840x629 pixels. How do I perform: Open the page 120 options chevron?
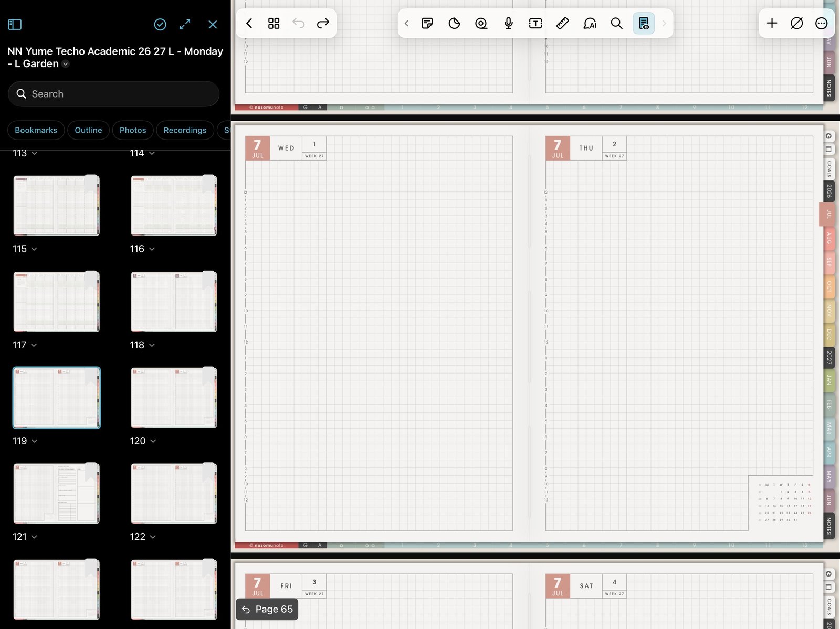(x=153, y=441)
